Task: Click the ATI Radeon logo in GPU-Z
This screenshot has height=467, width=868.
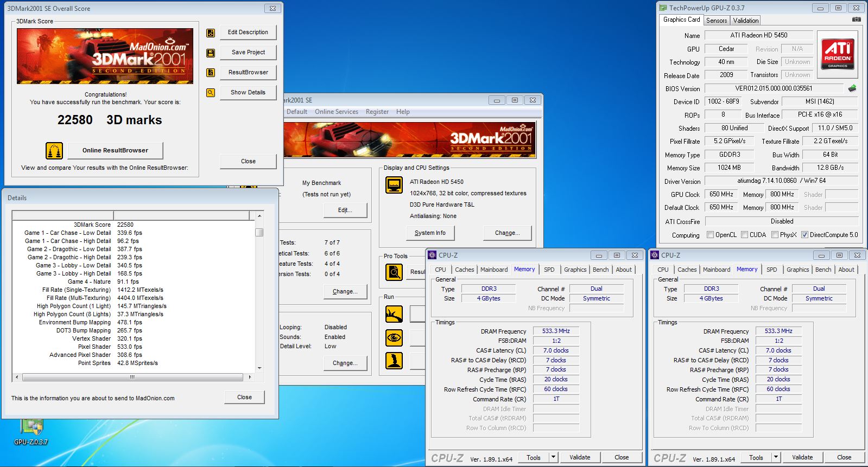Action: [x=838, y=54]
